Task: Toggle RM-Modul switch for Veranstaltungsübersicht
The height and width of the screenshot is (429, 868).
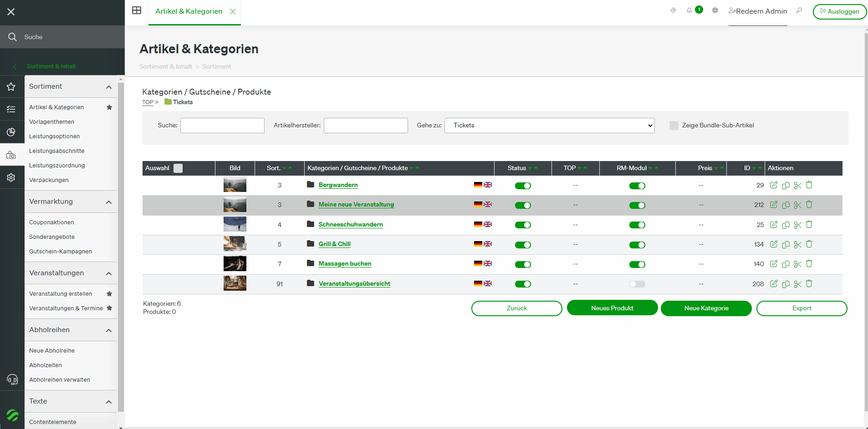Action: coord(637,284)
